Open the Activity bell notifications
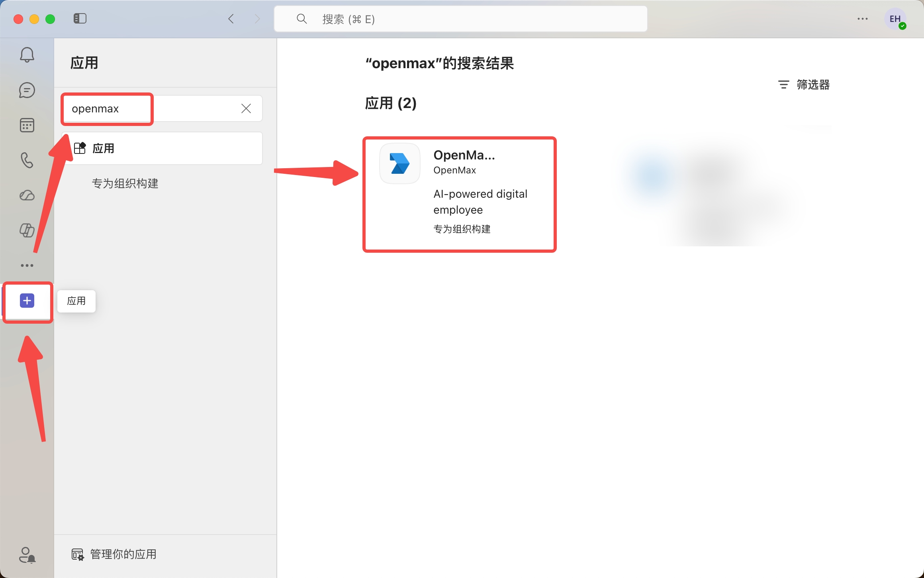 (x=27, y=55)
